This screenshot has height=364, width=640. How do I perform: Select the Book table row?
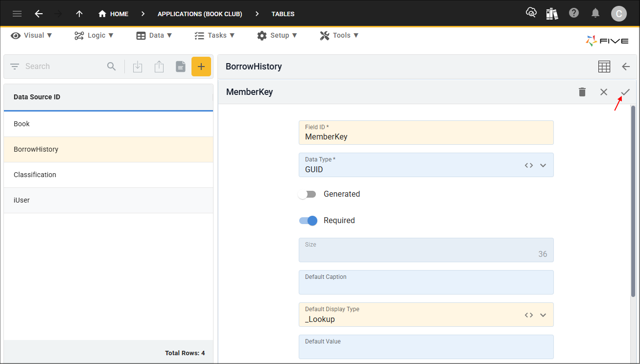108,124
